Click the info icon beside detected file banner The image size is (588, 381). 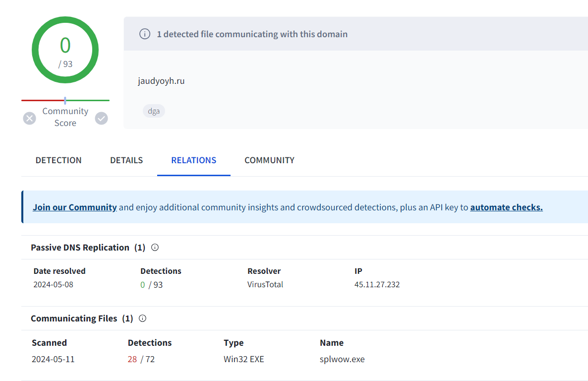point(144,34)
